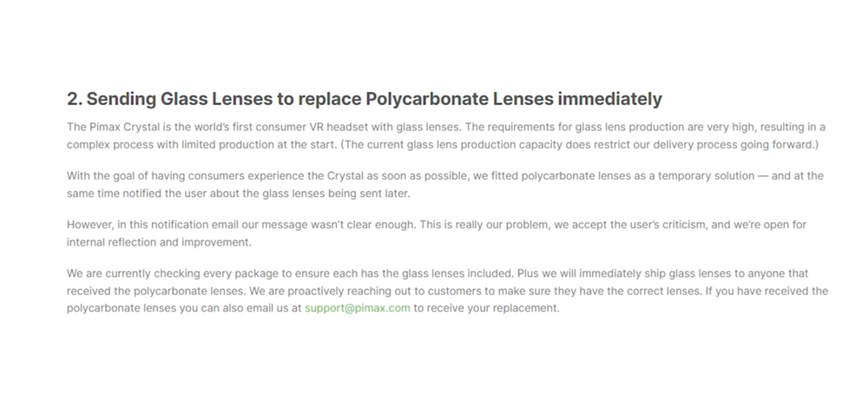Click 'internal reflection and improvement' text

pos(159,242)
